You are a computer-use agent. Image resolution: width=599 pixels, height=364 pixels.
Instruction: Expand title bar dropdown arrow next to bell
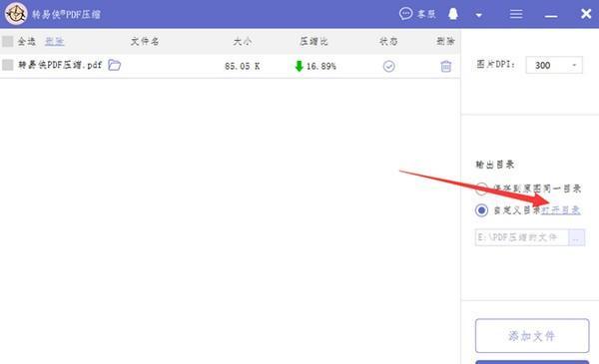pos(478,15)
